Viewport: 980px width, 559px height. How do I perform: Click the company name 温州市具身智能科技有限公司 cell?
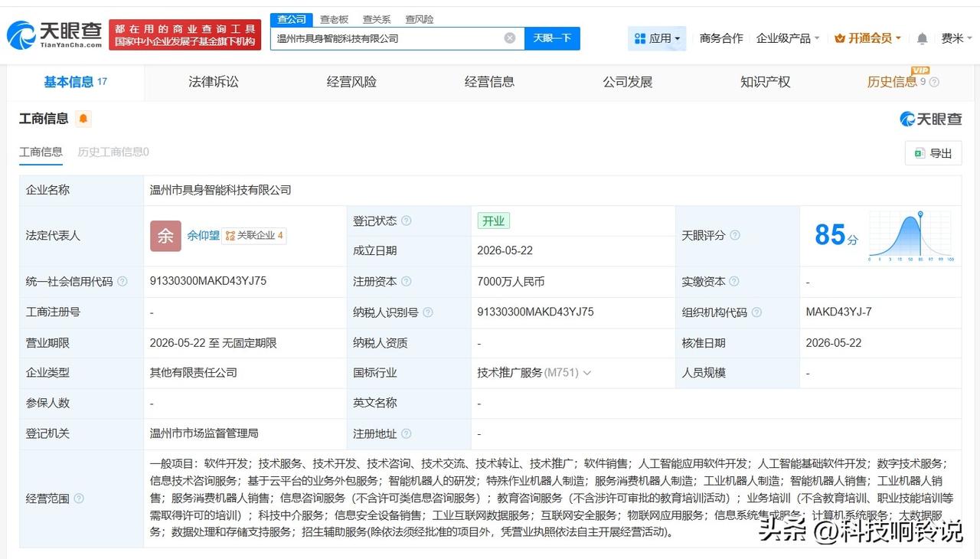pos(220,190)
